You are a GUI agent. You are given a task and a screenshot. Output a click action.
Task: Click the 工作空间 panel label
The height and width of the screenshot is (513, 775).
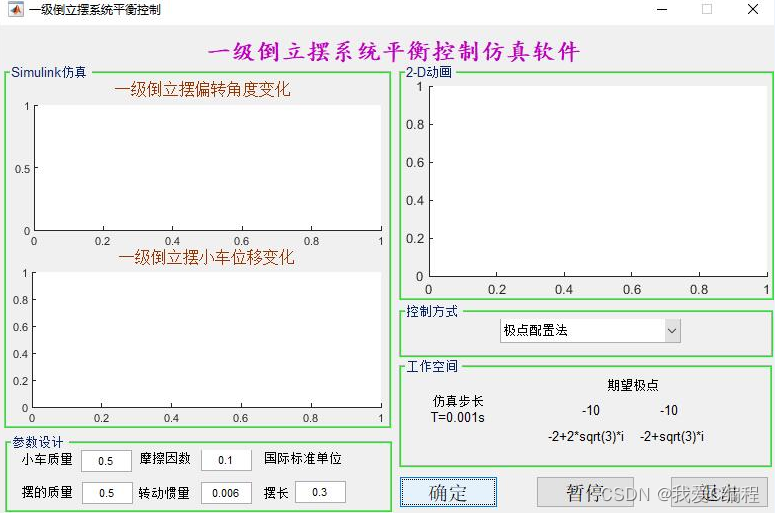pos(431,366)
